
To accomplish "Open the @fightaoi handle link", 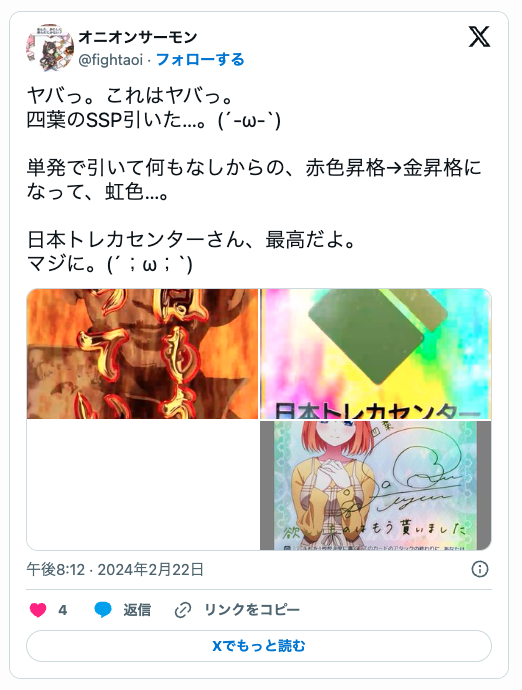I will pos(110,59).
